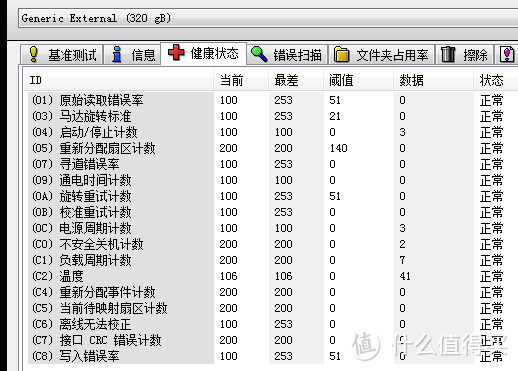Click data value 7 in 负载周期计数 row
The width and height of the screenshot is (518, 371).
(402, 260)
